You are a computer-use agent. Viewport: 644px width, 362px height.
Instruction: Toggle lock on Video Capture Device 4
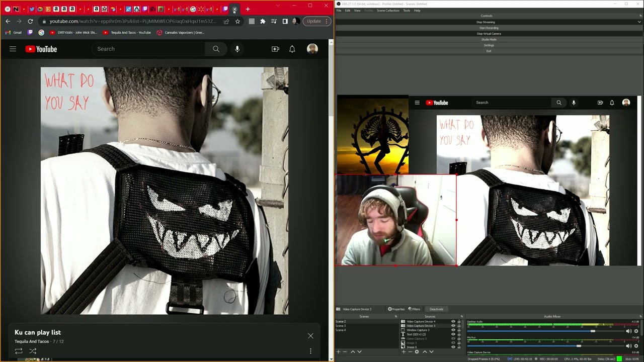[x=459, y=321]
